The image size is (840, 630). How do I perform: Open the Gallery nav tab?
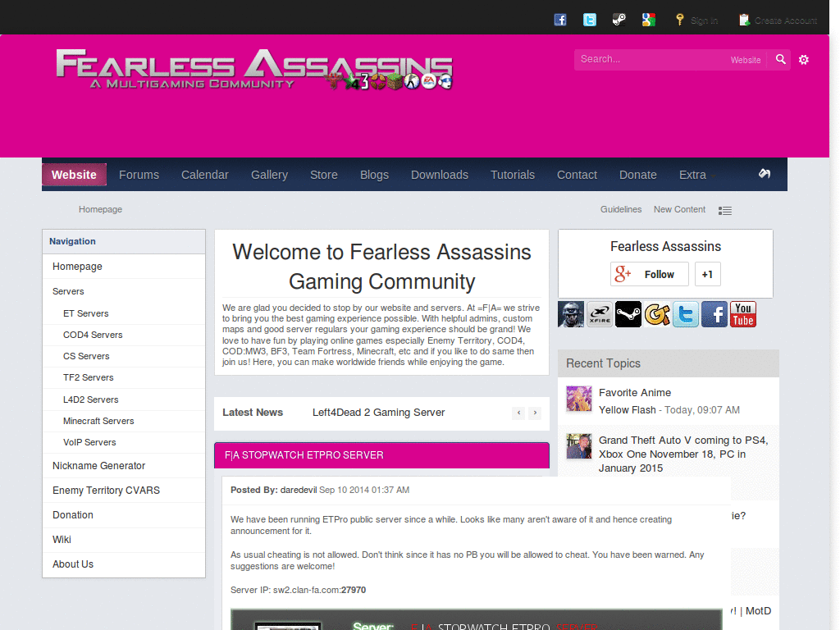point(269,175)
